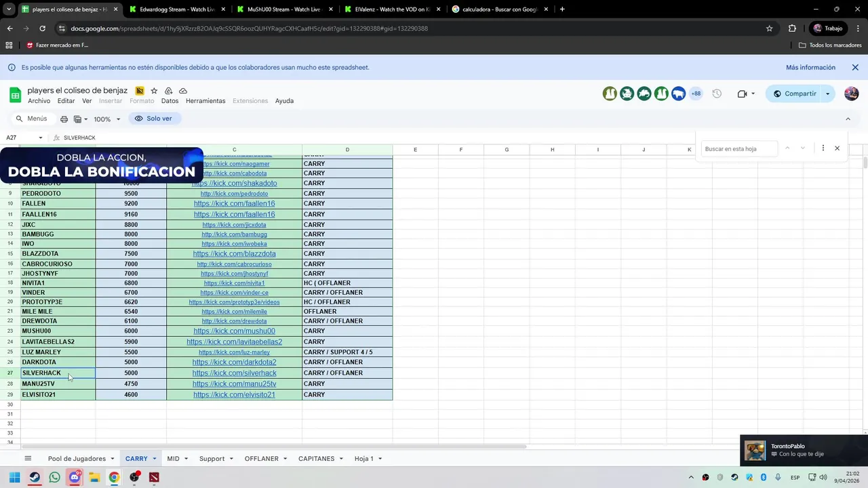868x488 pixels.
Task: Check the cloud document status icon
Action: [183, 91]
